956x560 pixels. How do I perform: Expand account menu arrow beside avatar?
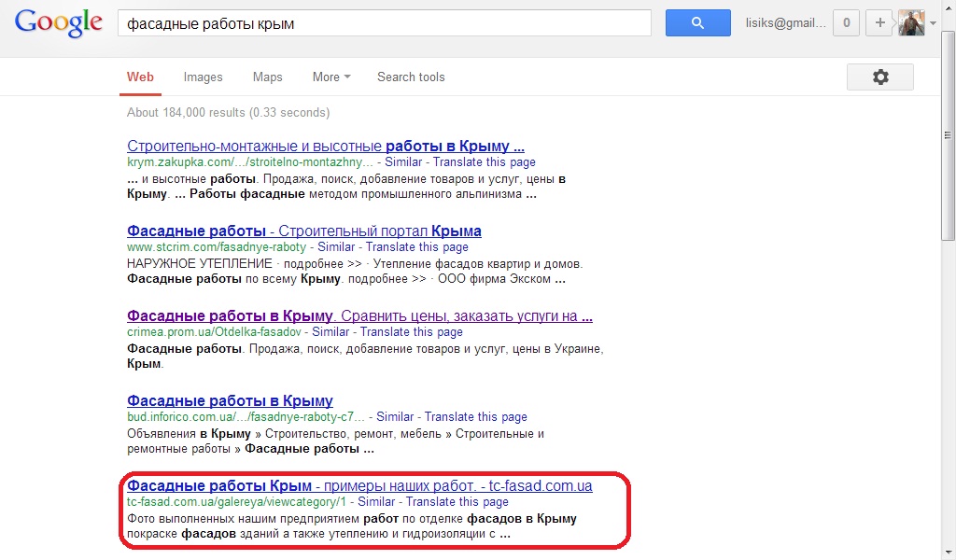point(933,23)
